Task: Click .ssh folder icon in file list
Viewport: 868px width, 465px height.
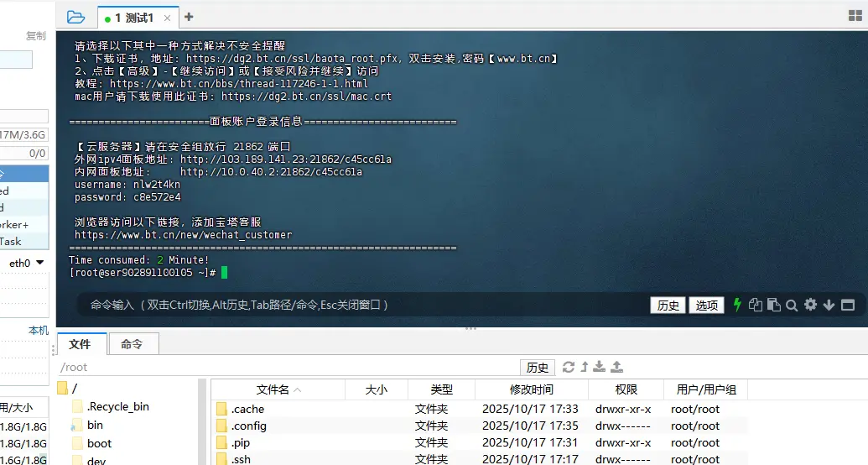Action: tap(221, 459)
